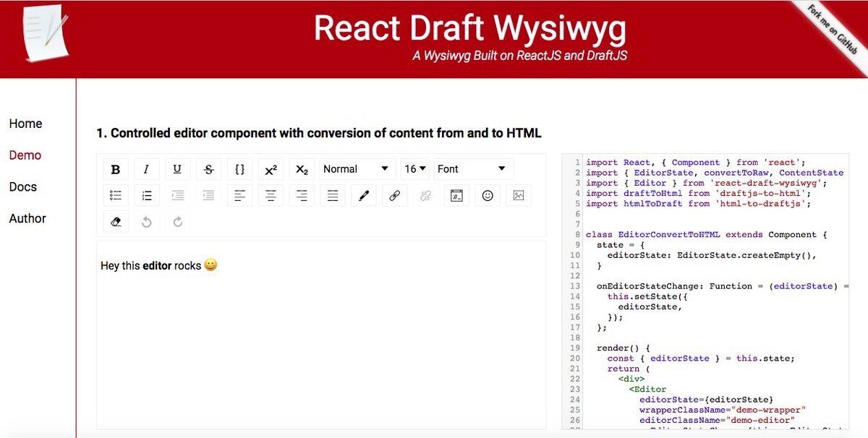Click the outdent icon

tap(208, 195)
